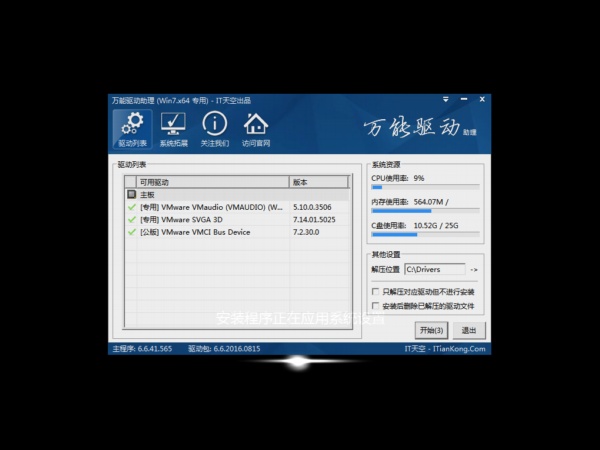
Task: Enable 只解压对应驱动但不进行安装 checkbox
Action: 375,292
